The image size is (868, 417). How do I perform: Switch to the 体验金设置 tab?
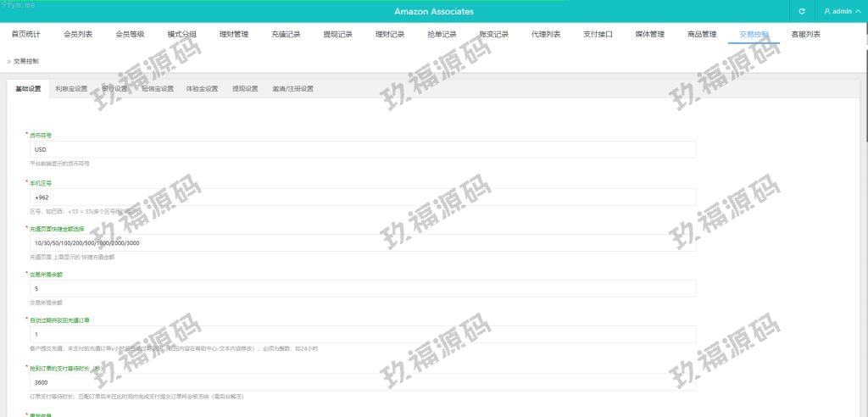(202, 88)
